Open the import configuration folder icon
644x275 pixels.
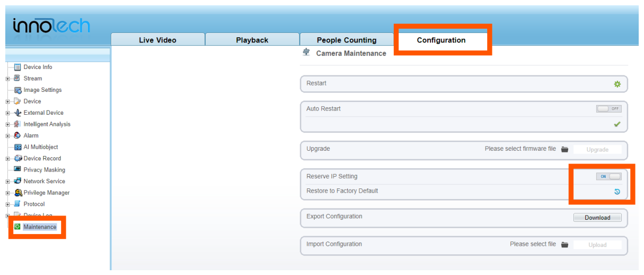(x=564, y=245)
